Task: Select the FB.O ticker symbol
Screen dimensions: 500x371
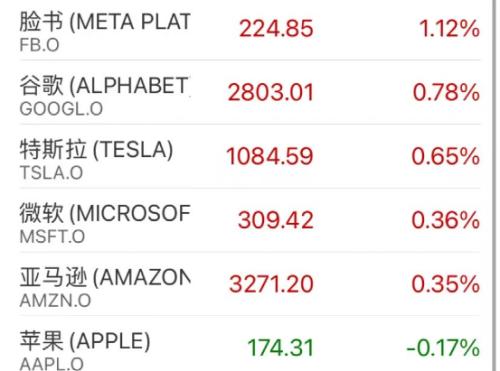Action: click(39, 45)
